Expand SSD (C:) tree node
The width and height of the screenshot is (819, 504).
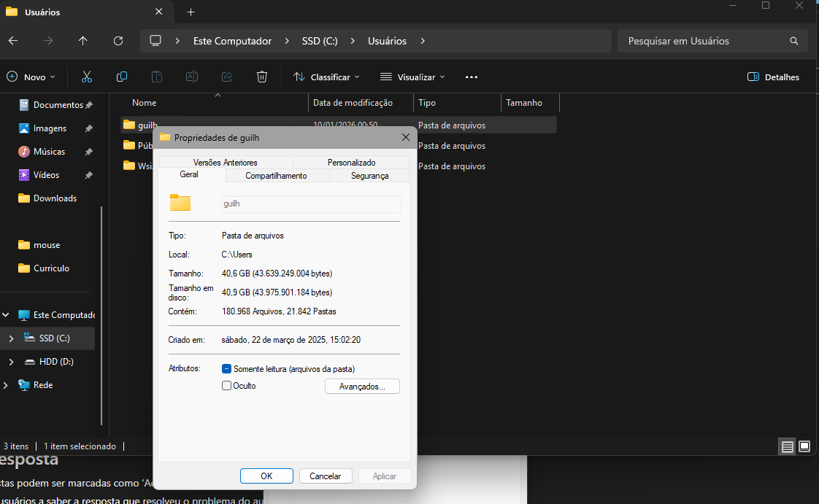point(11,338)
